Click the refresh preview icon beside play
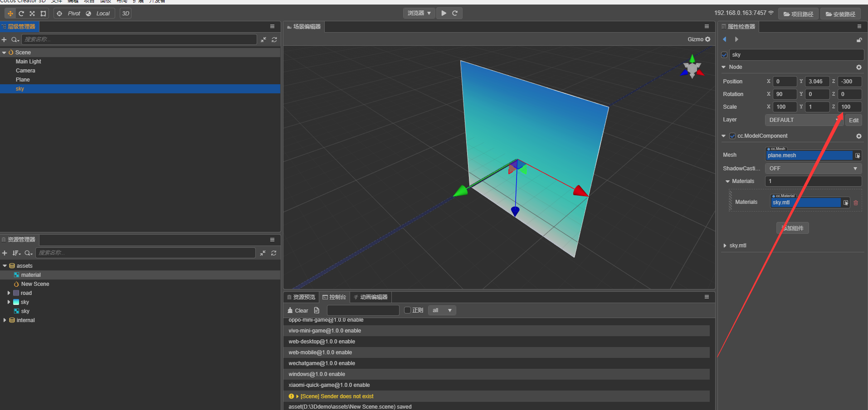This screenshot has height=410, width=868. coord(455,13)
